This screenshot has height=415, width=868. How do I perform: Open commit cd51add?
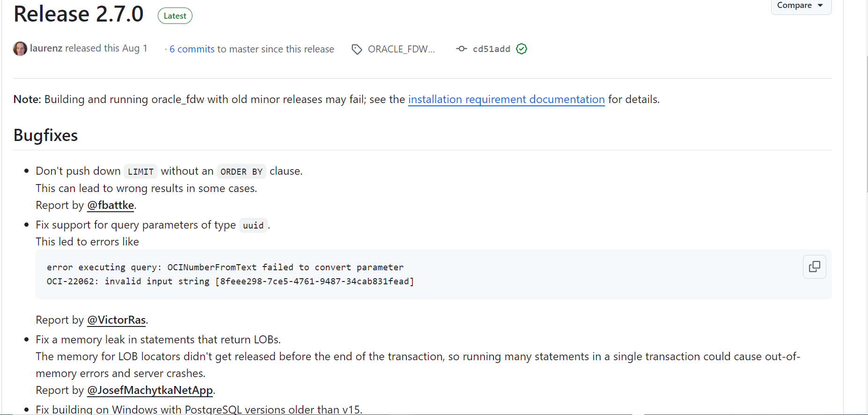click(491, 49)
